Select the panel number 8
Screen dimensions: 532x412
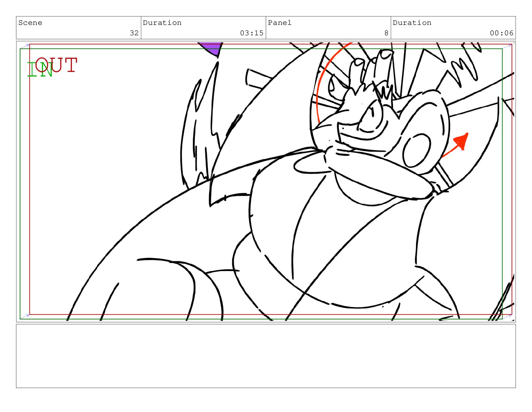[x=386, y=33]
